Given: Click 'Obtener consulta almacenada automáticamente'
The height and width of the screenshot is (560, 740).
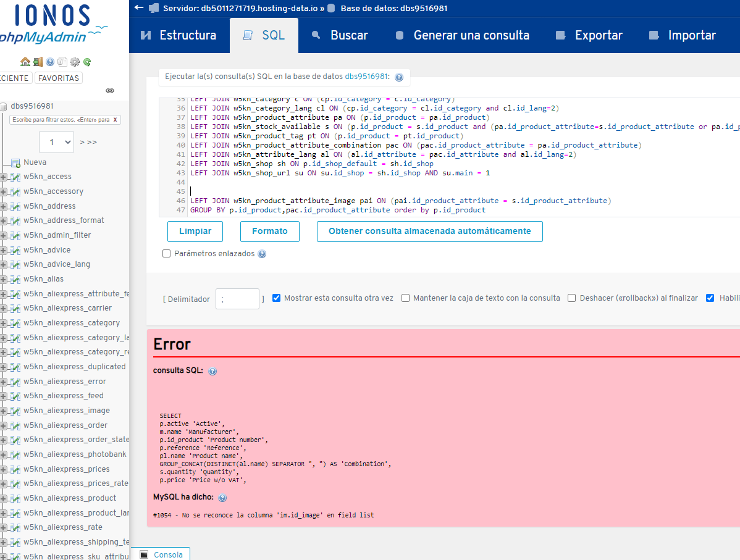Looking at the screenshot, I should 429,231.
